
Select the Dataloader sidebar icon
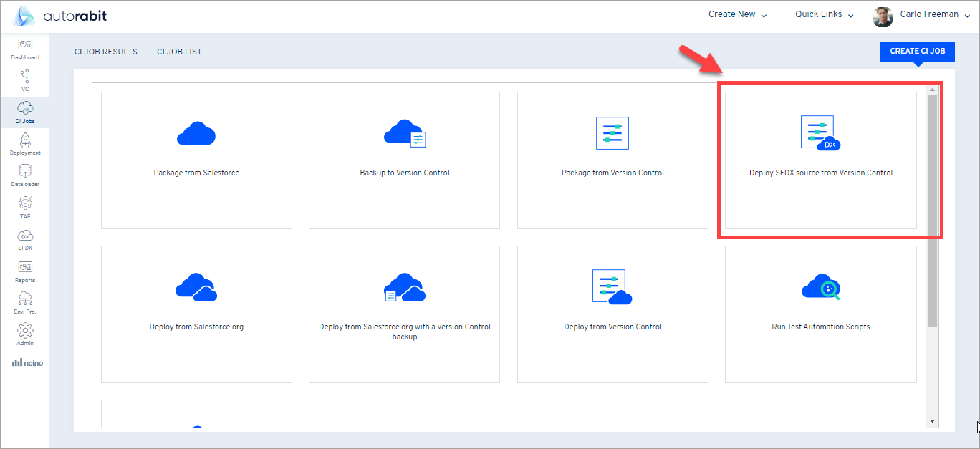click(x=25, y=175)
